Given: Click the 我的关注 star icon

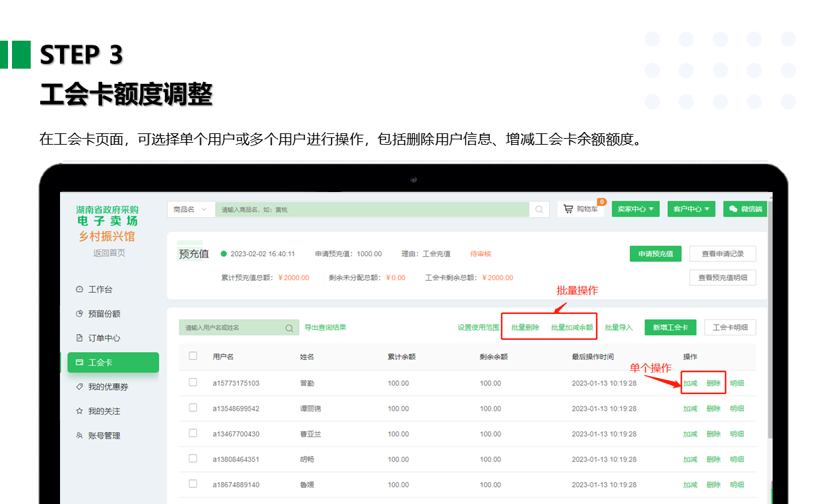Looking at the screenshot, I should pyautogui.click(x=79, y=411).
